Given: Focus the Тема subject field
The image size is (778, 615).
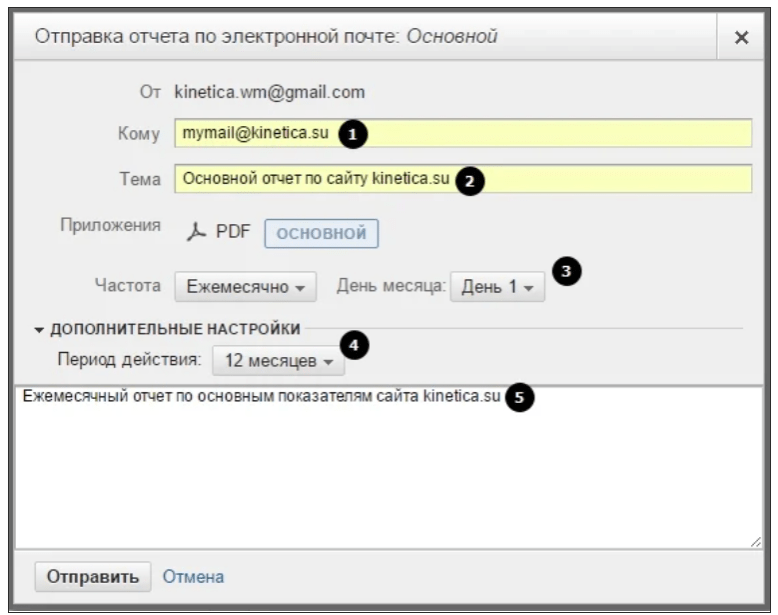Looking at the screenshot, I should pyautogui.click(x=600, y=179).
